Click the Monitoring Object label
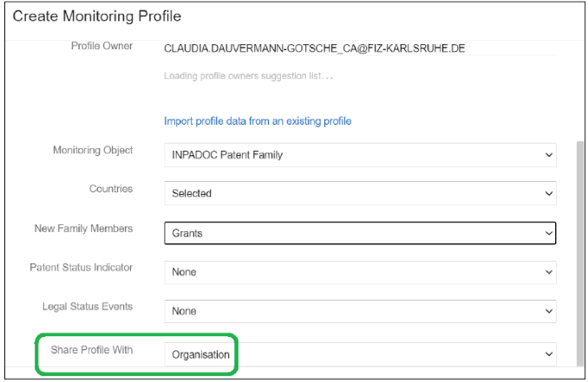This screenshot has width=588, height=382. 93,150
